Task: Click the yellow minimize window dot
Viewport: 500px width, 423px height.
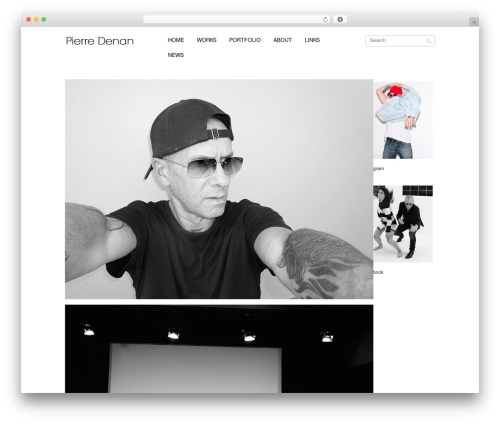Action: pos(36,19)
